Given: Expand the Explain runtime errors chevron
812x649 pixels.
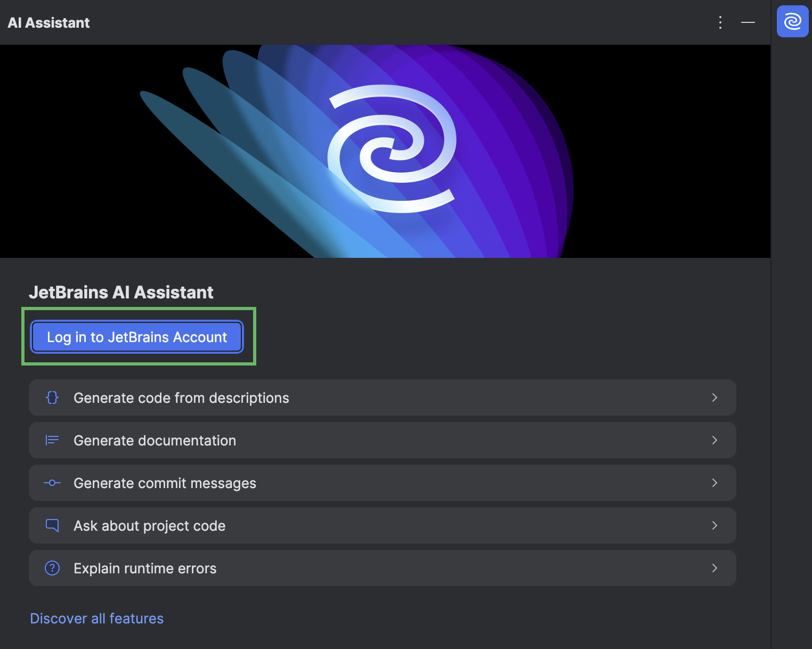Looking at the screenshot, I should pos(715,568).
